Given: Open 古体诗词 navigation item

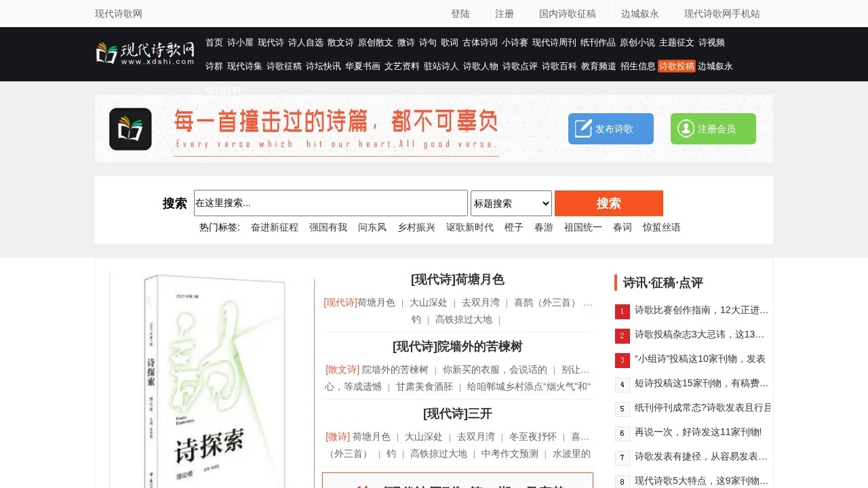Looking at the screenshot, I should coord(480,42).
